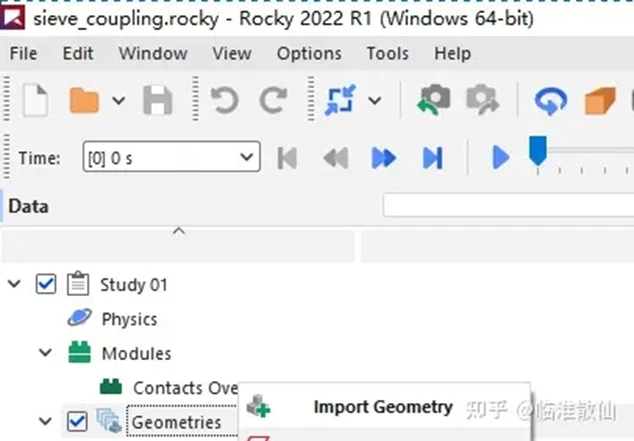
Task: Step back one timestep with rewind button
Action: click(x=336, y=157)
